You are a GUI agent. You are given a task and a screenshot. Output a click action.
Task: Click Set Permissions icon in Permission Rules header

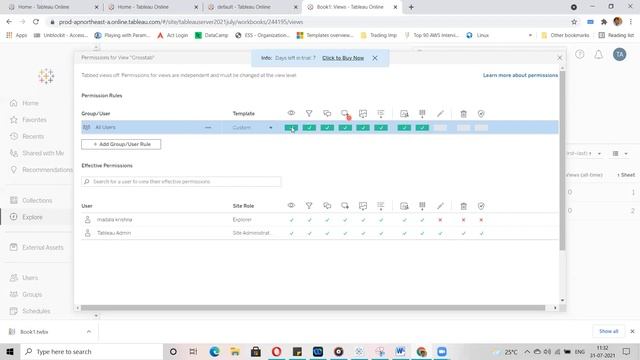[x=481, y=113]
